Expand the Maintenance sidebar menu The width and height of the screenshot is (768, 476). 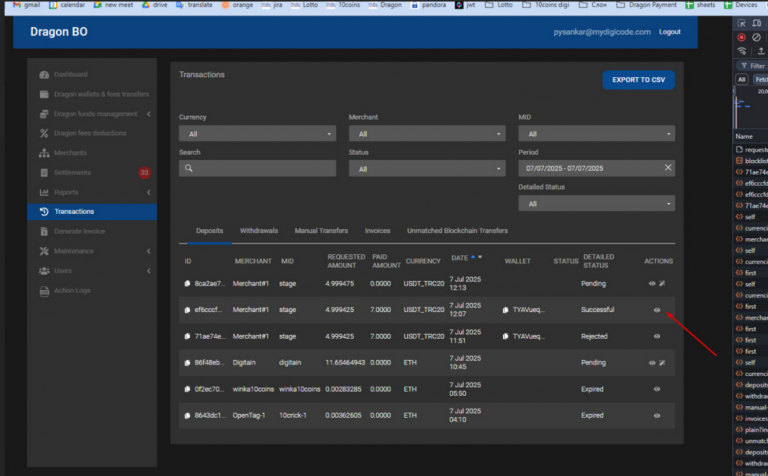coord(92,251)
